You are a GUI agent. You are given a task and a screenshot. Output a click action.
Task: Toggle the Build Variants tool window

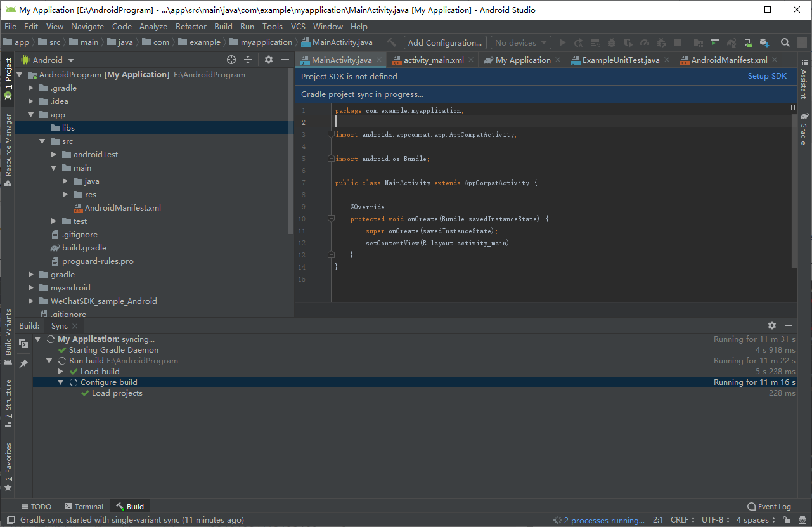[8, 337]
